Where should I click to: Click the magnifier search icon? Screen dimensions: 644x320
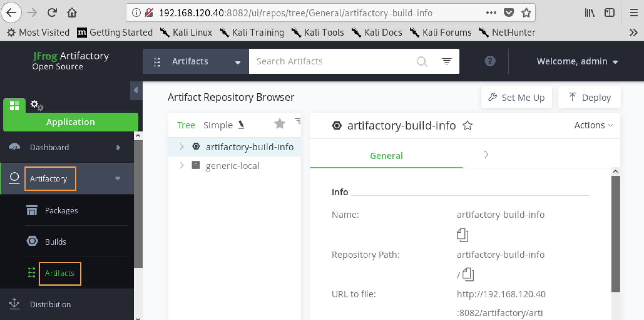pyautogui.click(x=422, y=61)
